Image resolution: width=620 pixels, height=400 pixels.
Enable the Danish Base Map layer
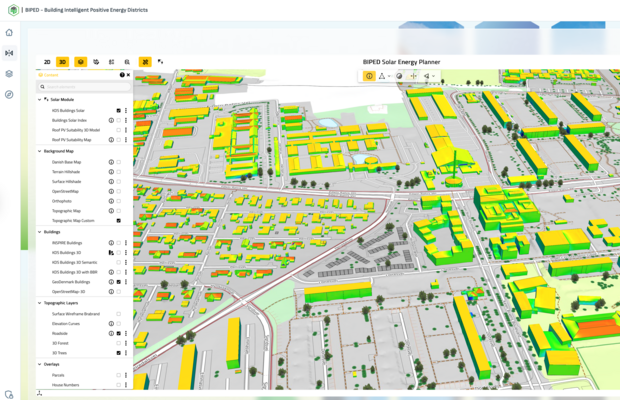click(x=118, y=161)
